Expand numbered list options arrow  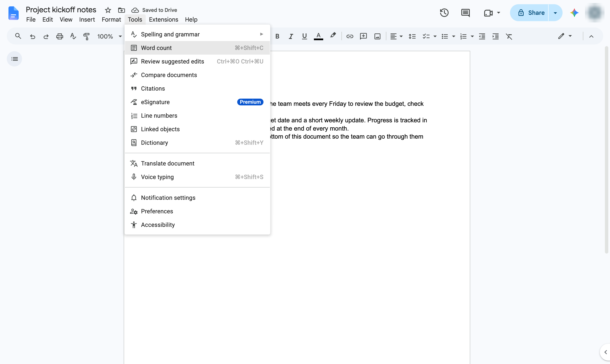pos(472,36)
